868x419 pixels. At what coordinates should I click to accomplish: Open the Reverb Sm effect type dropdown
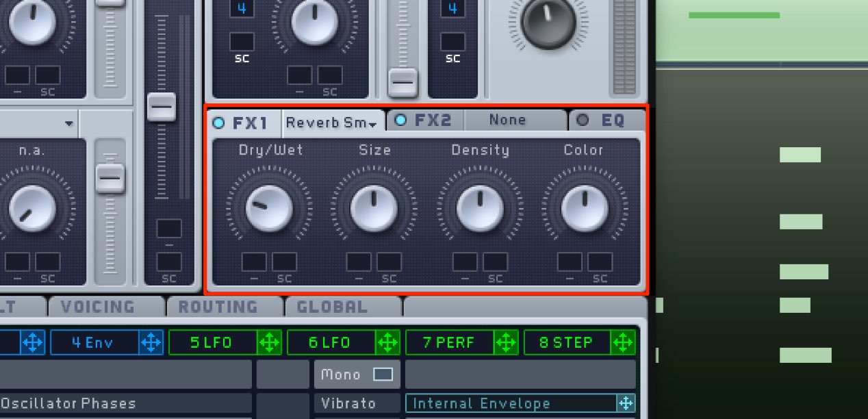332,123
